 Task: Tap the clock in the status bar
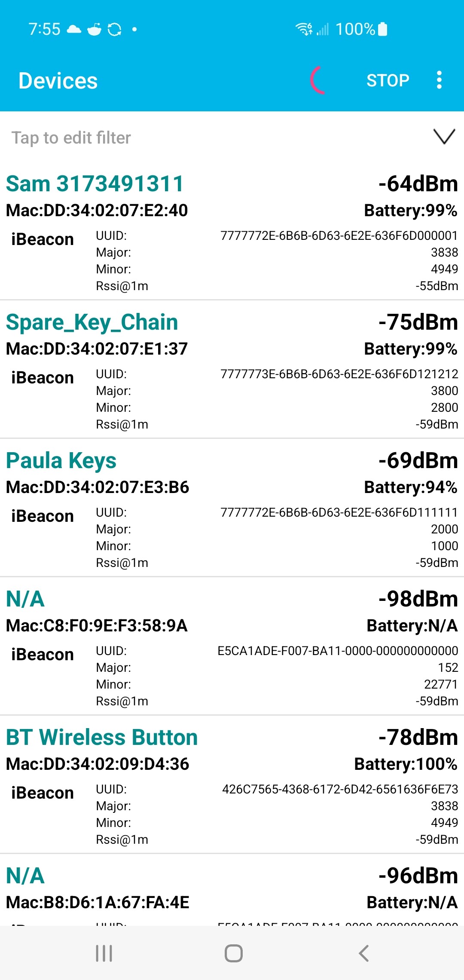tap(44, 29)
